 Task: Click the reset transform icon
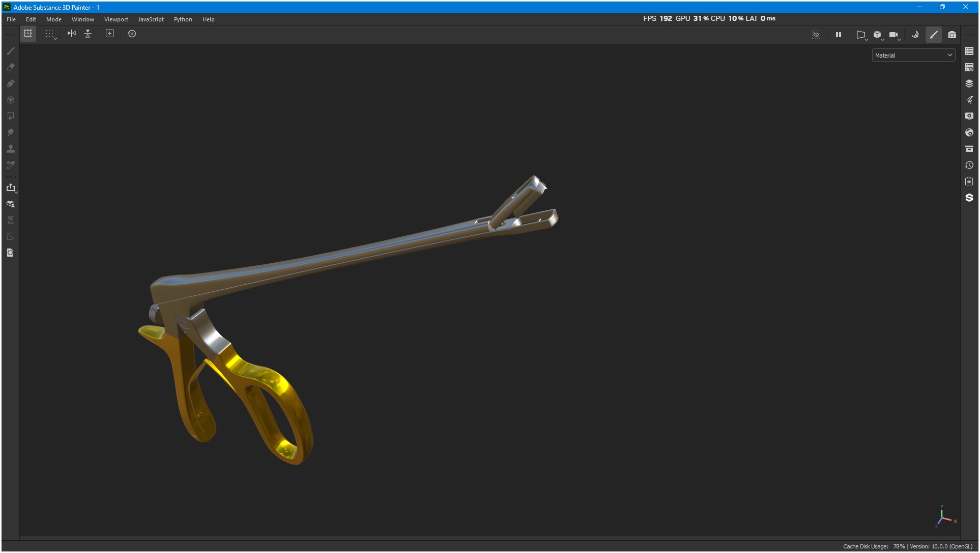tap(132, 34)
